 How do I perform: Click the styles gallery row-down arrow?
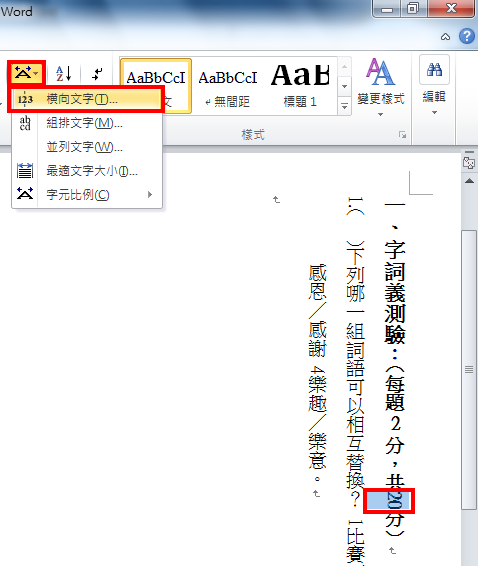(344, 87)
